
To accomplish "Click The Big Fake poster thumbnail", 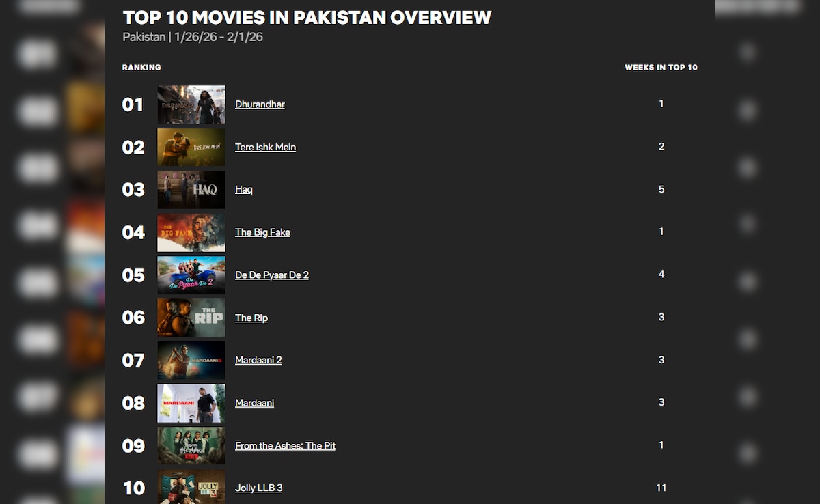I will [x=191, y=232].
